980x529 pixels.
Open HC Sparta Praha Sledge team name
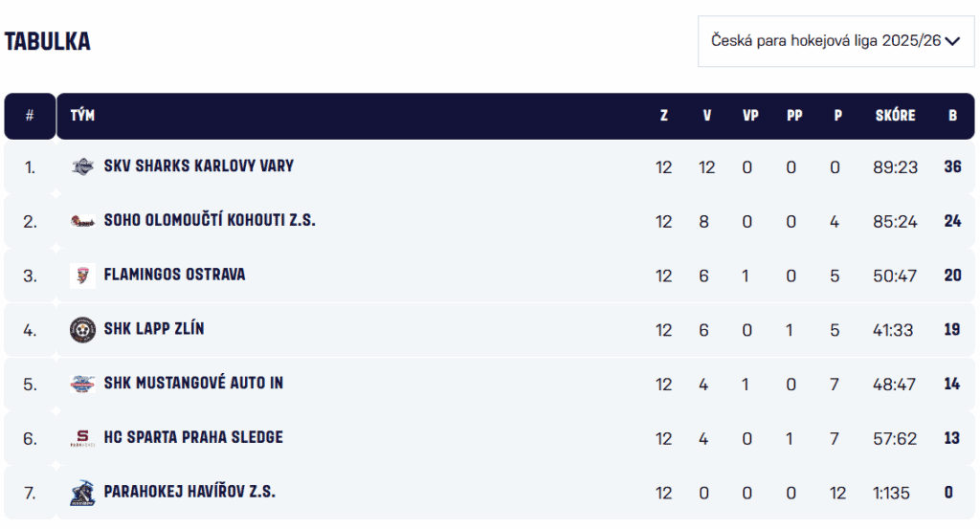pos(193,438)
